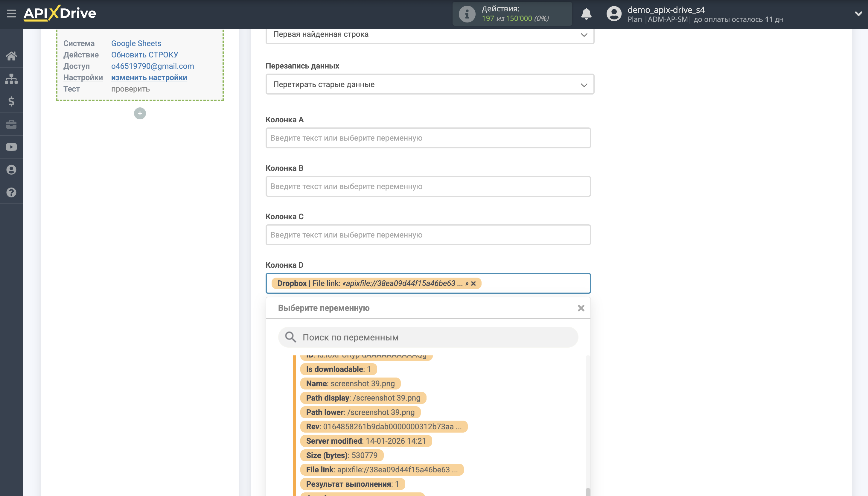Click the plus button below Google Sheets block
The height and width of the screenshot is (496, 868).
pyautogui.click(x=140, y=113)
